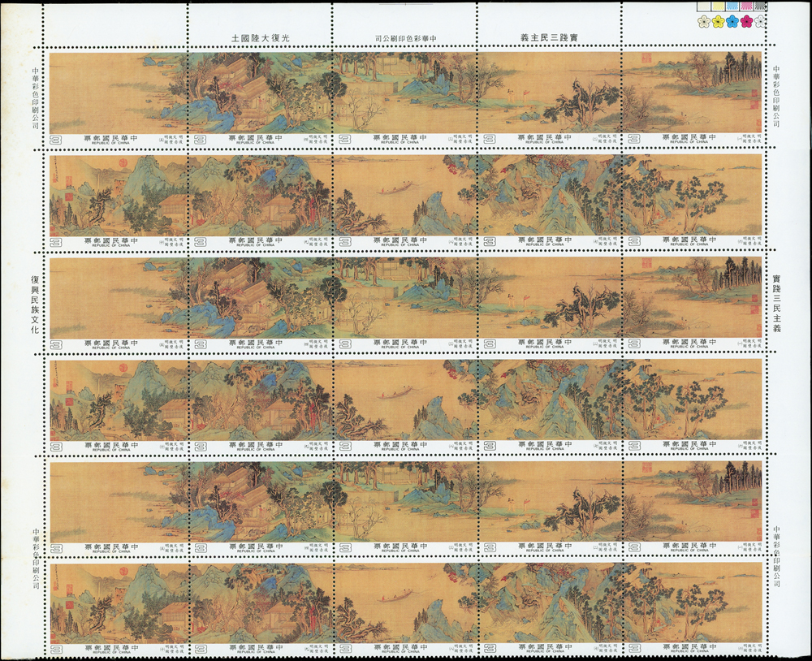The height and width of the screenshot is (661, 812).
Task: Click left margin vertical text 復興民族文化
Action: 36,304
